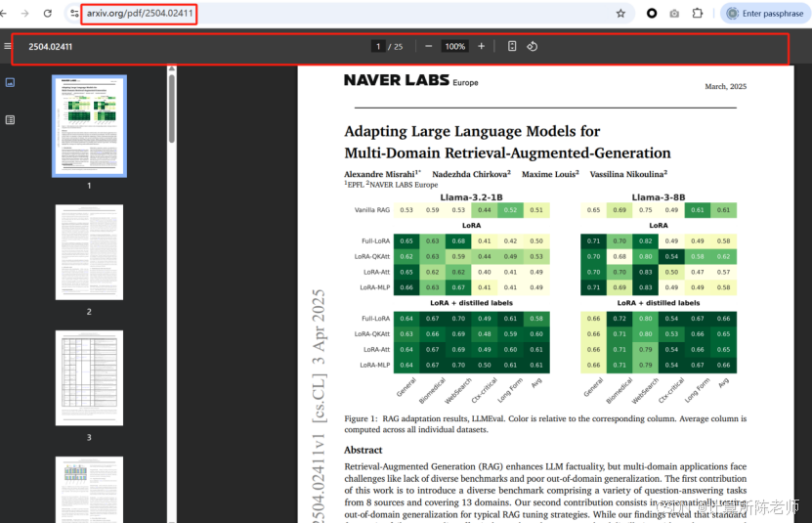Switch sidebar to thumbnails view

tap(10, 82)
